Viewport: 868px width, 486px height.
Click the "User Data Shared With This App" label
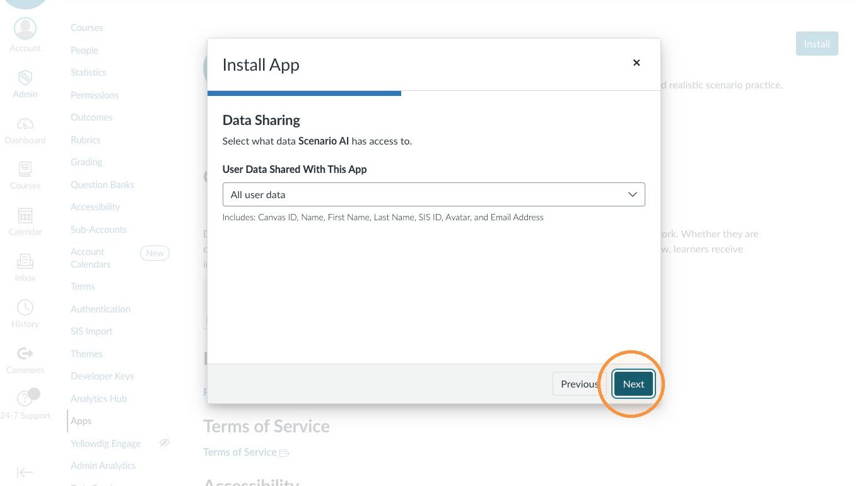click(295, 169)
